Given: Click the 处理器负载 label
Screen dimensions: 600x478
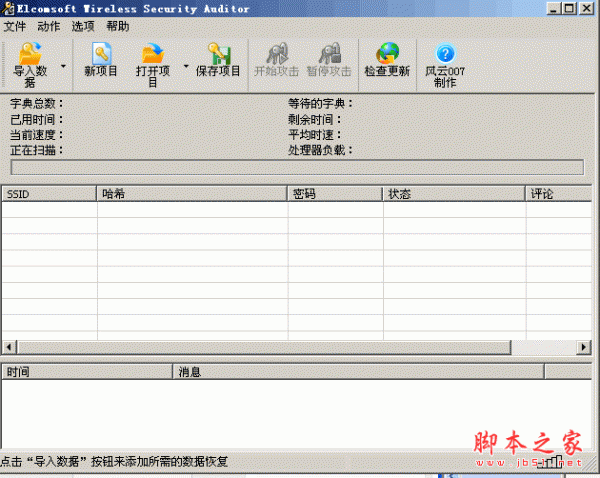Looking at the screenshot, I should (321, 150).
